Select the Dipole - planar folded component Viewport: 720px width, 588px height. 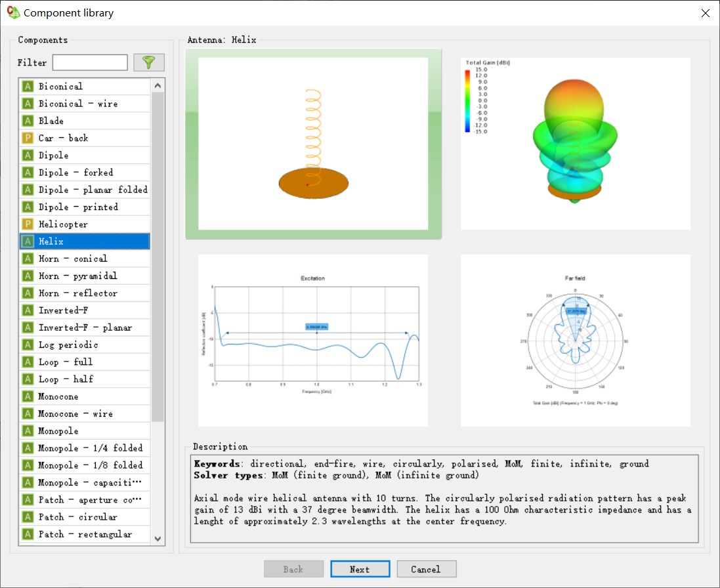click(x=85, y=190)
